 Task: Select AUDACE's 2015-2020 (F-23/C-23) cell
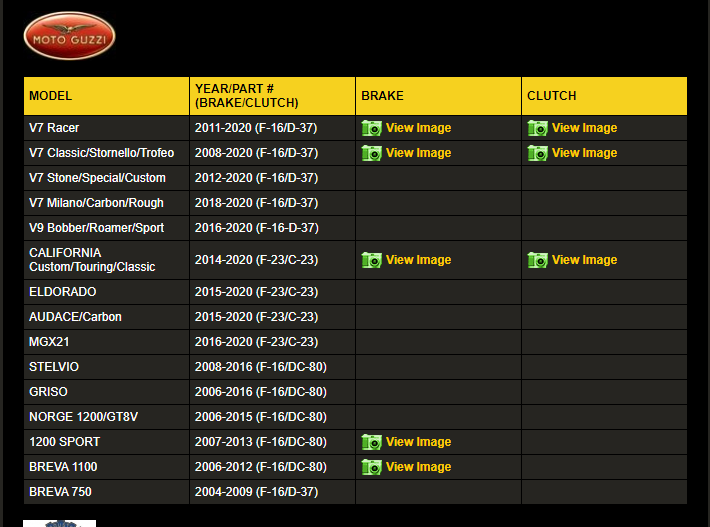pos(273,317)
